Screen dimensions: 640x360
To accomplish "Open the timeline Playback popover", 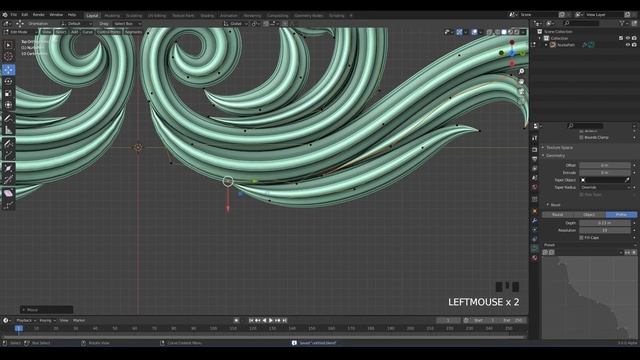I will [x=26, y=320].
